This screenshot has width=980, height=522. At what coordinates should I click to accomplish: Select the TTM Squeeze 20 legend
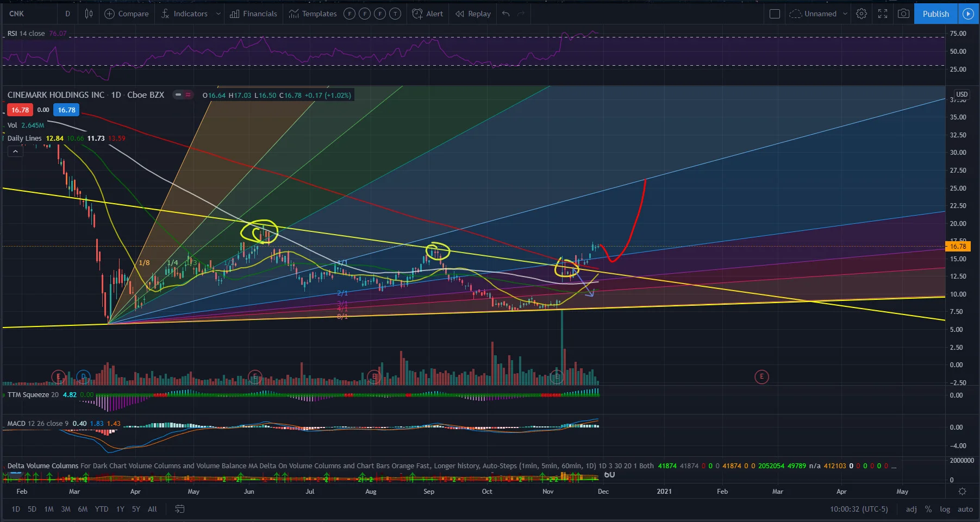(33, 394)
